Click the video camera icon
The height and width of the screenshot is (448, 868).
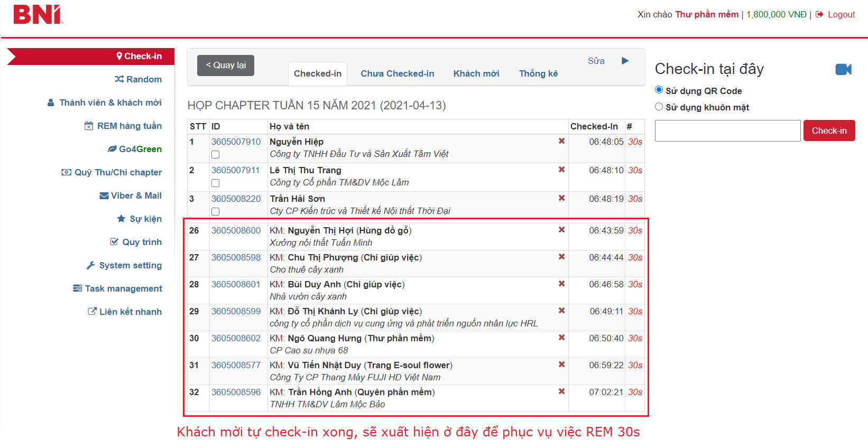[843, 69]
